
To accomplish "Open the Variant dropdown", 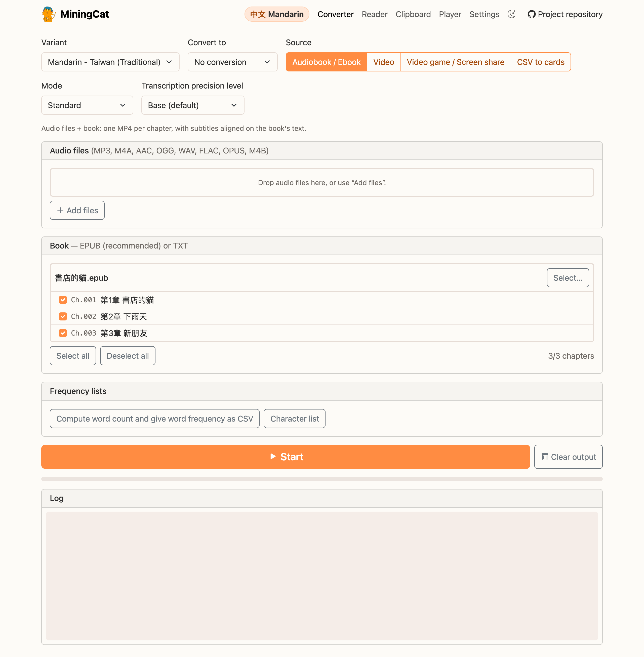I will (x=110, y=62).
